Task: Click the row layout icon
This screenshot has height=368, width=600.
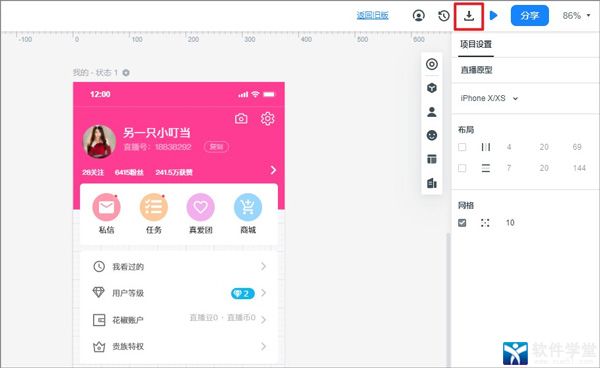Action: (x=486, y=168)
